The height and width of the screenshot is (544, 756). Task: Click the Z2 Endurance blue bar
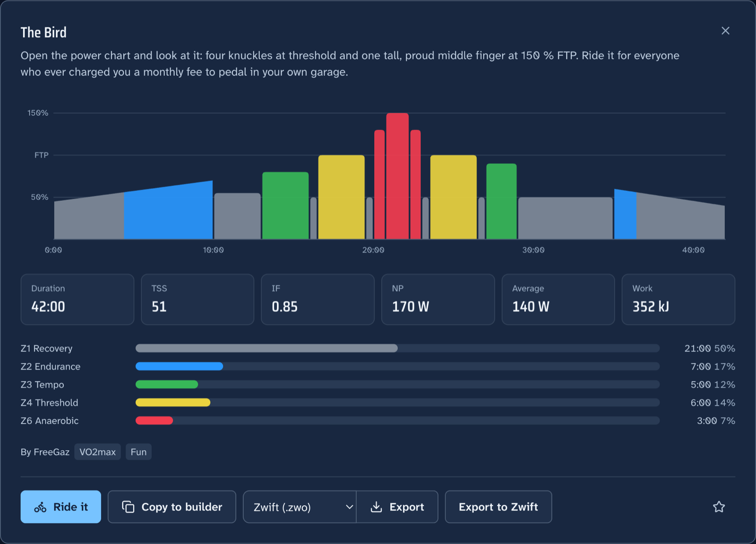coord(179,366)
